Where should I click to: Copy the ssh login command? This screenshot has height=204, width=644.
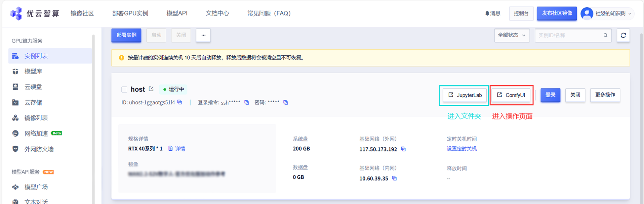point(247,102)
